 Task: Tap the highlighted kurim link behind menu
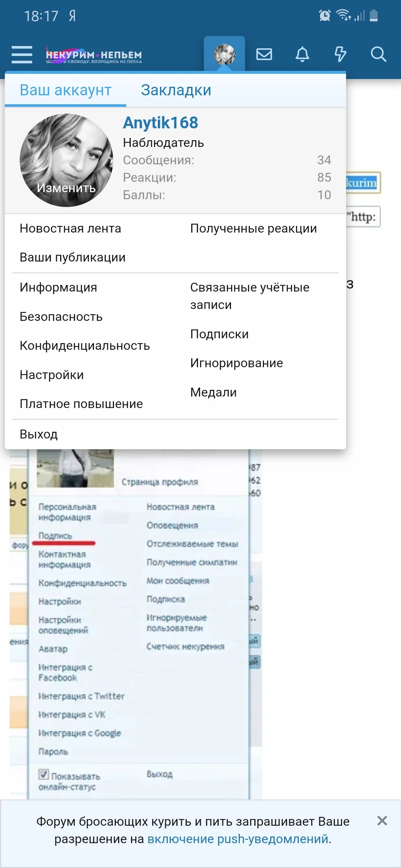pyautogui.click(x=362, y=183)
